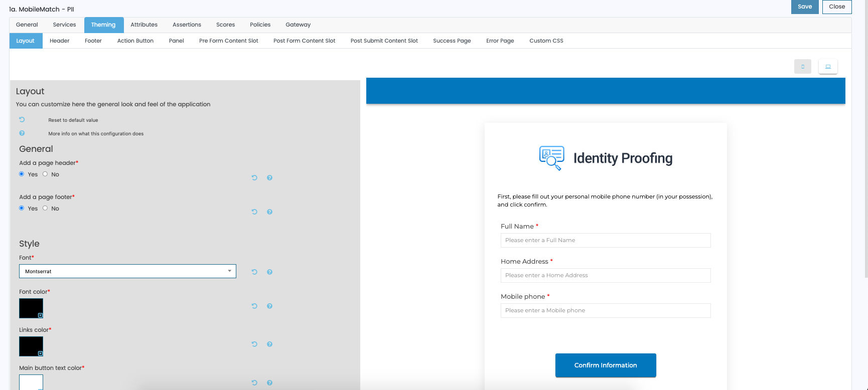
Task: Click the vertical page scrollbar
Action: (x=866, y=139)
